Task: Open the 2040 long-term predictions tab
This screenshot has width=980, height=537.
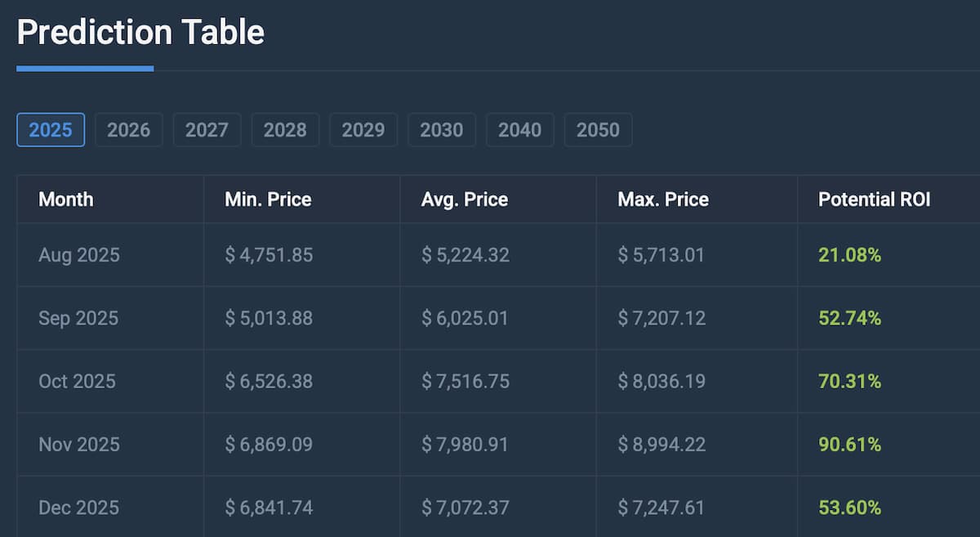Action: (x=519, y=129)
